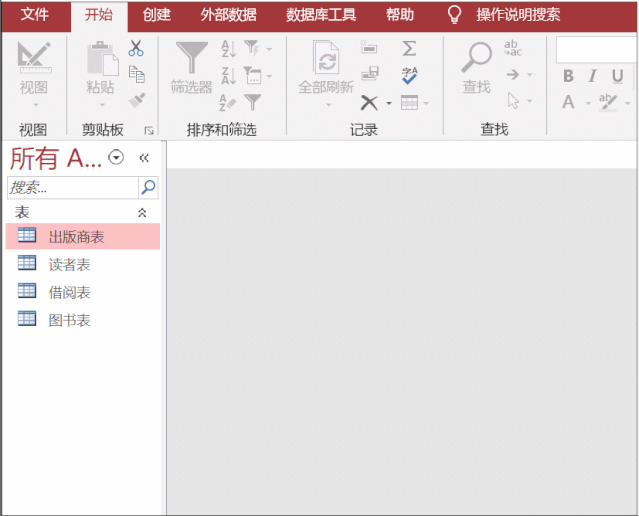Click the format painter brush icon

137,100
